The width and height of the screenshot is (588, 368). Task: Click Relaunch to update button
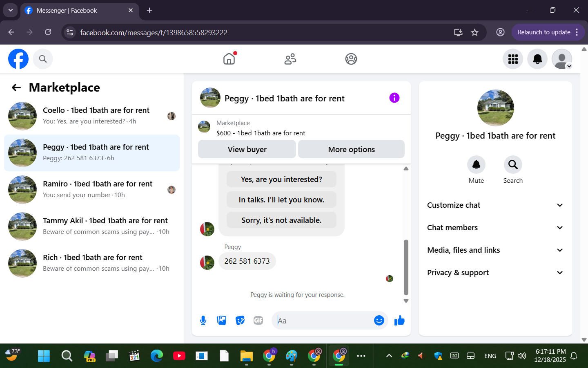coord(544,32)
